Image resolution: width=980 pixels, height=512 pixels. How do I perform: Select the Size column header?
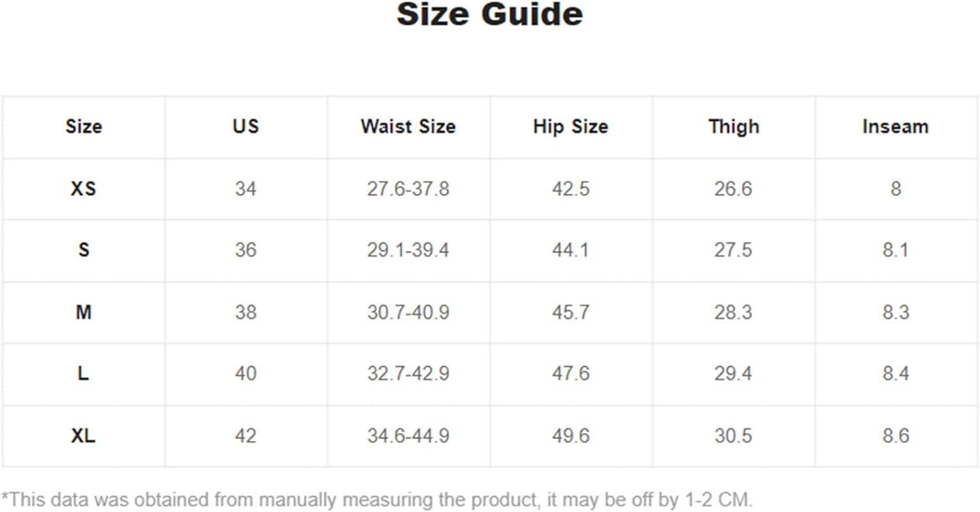click(x=84, y=126)
